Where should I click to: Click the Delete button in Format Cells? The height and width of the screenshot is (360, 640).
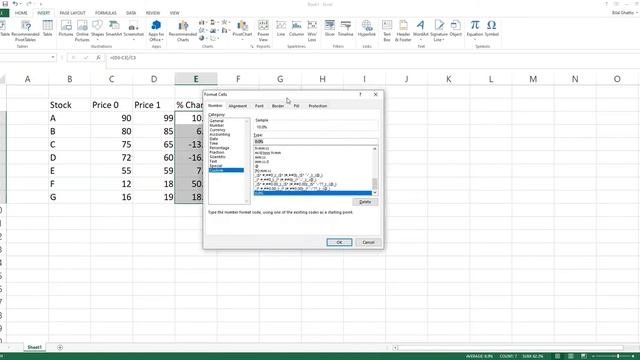tap(365, 202)
